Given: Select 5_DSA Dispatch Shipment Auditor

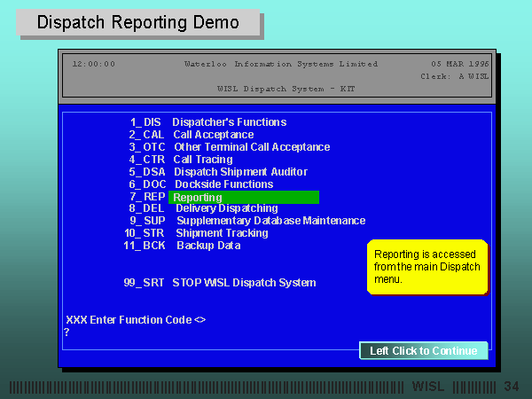Looking at the screenshot, I should [218, 172].
